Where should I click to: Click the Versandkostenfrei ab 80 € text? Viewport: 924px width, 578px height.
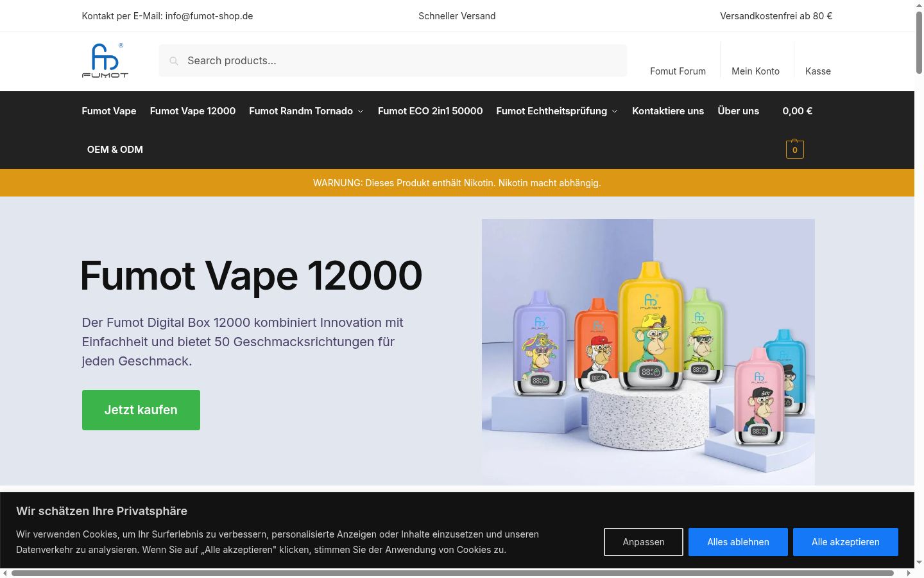click(776, 16)
